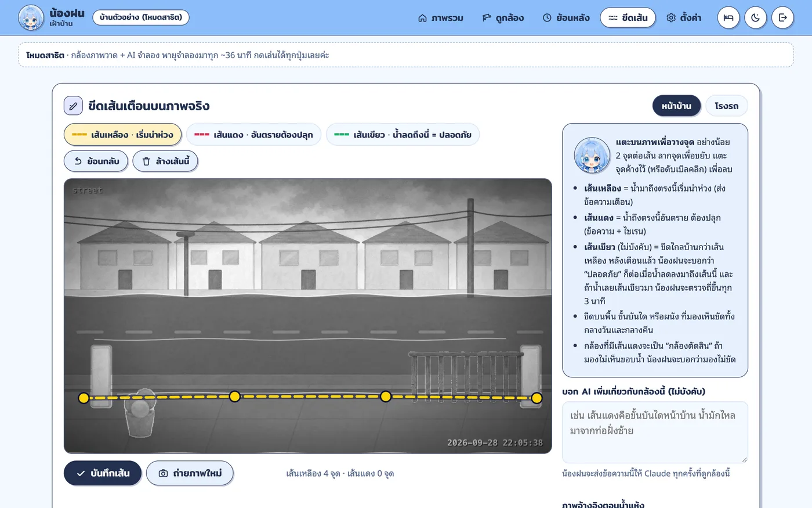The width and height of the screenshot is (812, 508).
Task: Switch to the หน้าบ้าน camera tab
Action: pyautogui.click(x=676, y=106)
